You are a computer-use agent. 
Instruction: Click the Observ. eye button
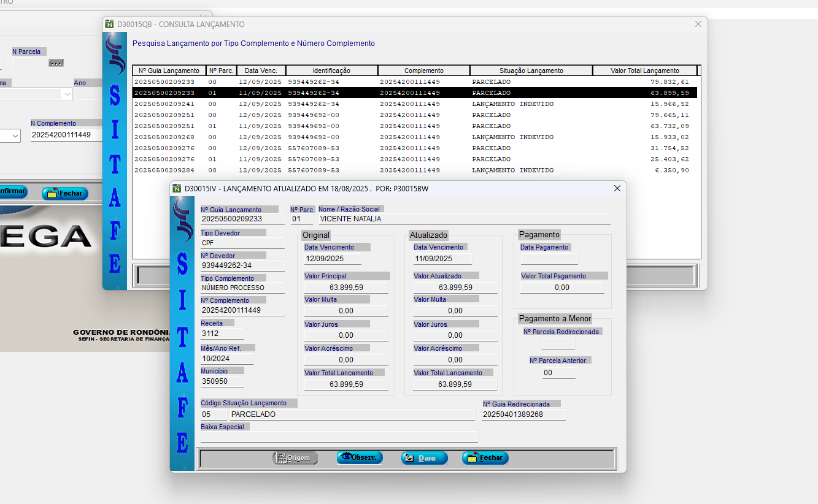[x=360, y=457]
